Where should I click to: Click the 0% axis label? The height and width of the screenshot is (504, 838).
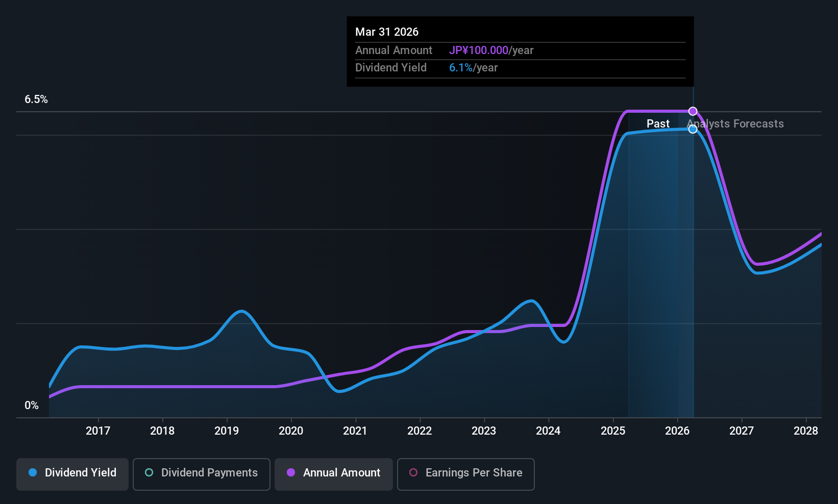point(31,405)
